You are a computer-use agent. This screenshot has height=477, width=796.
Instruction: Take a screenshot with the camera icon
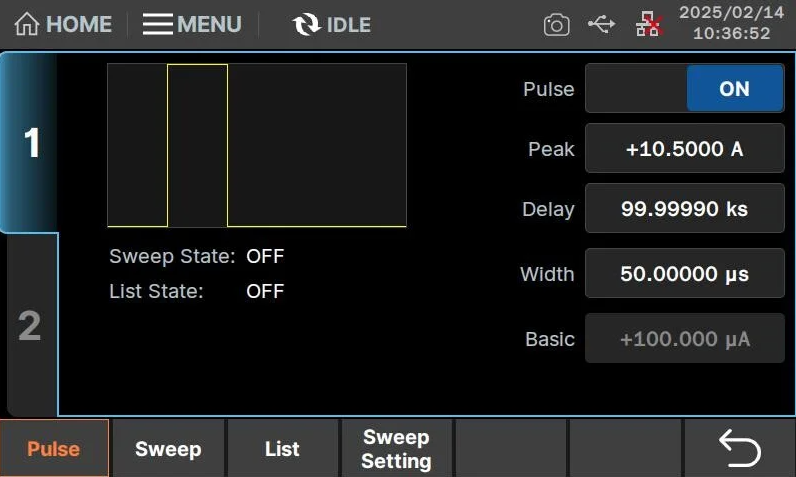pyautogui.click(x=556, y=25)
